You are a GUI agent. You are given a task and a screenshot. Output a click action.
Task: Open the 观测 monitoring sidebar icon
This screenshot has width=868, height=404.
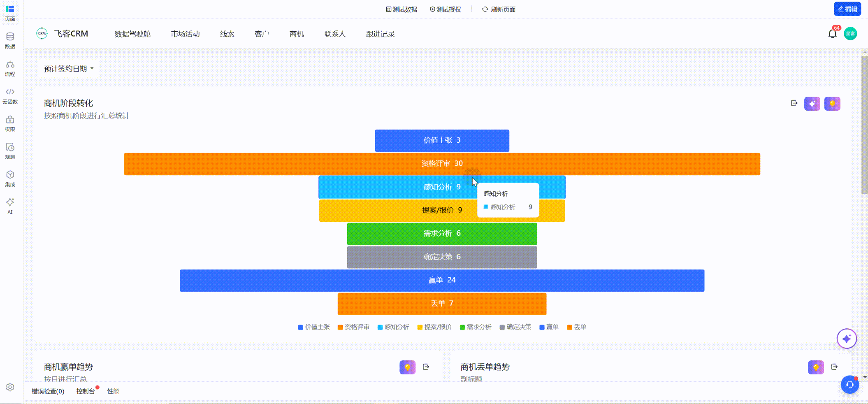tap(10, 151)
